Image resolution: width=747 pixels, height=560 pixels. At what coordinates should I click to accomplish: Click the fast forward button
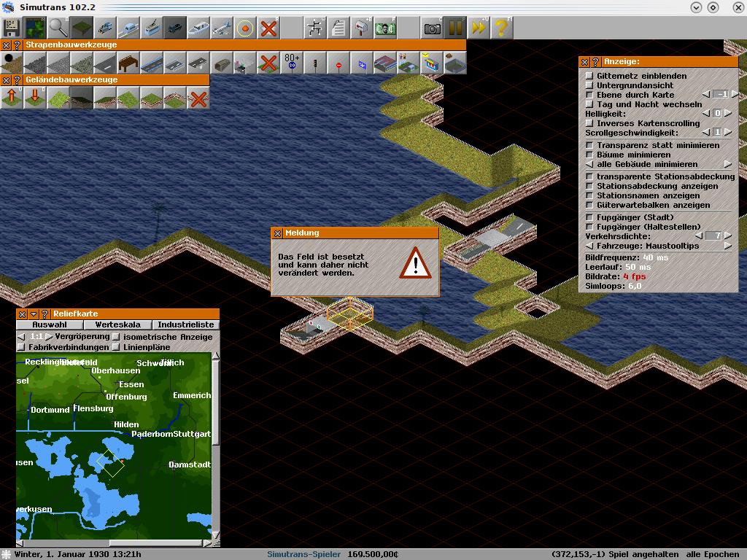pos(479,28)
